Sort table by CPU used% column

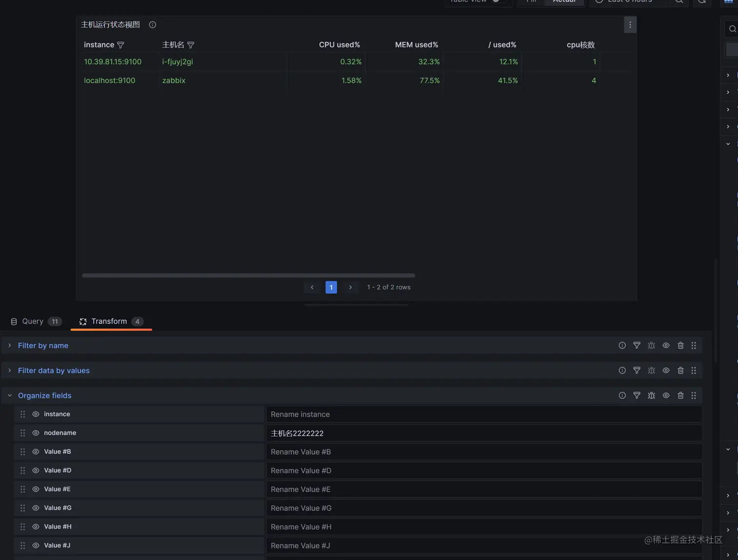coord(339,45)
